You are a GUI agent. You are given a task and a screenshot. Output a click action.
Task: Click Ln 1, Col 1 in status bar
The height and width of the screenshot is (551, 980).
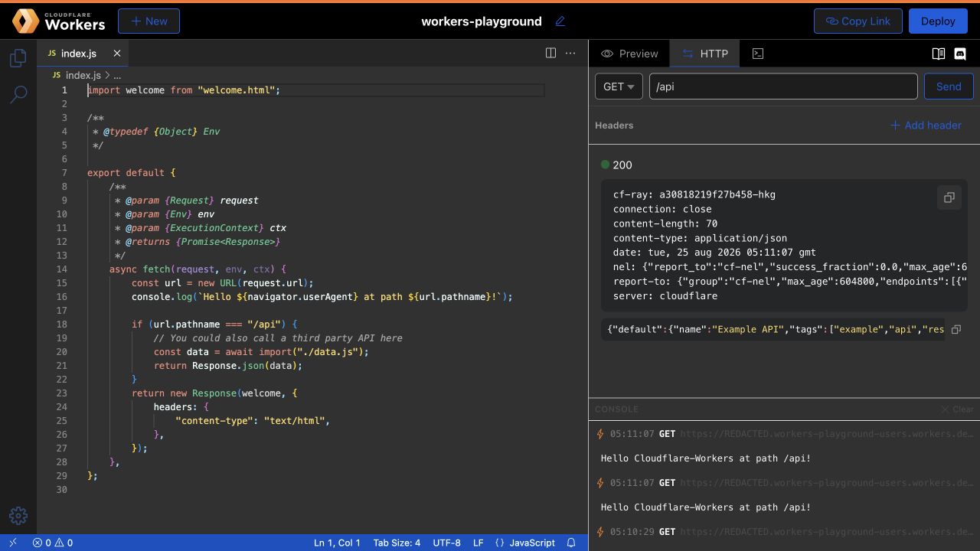click(337, 543)
